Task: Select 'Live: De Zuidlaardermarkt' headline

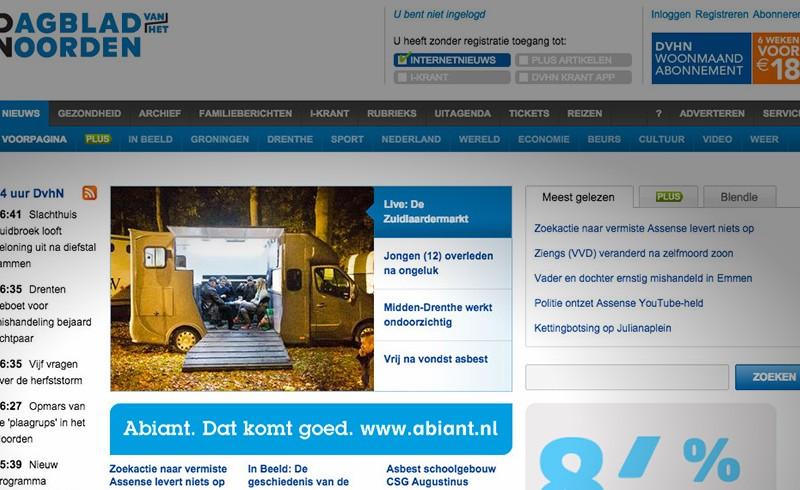Action: (442, 212)
